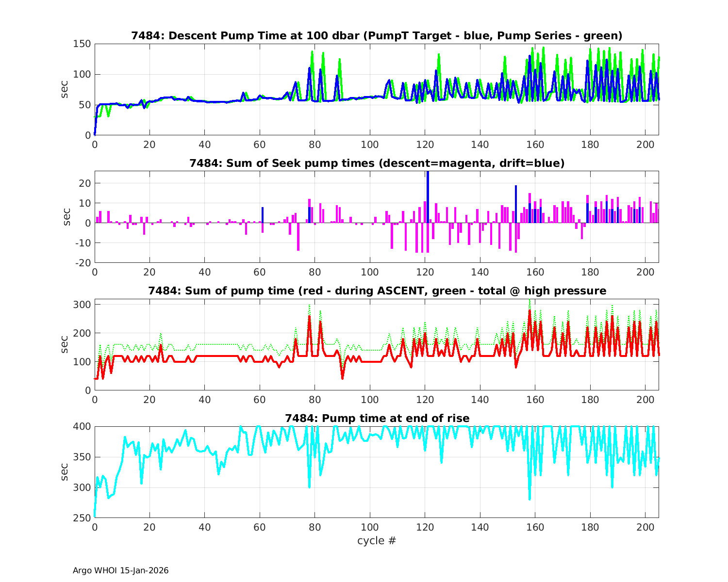The image size is (728, 582).
Task: Click the 'cycle #' x-axis label
Action: [x=377, y=540]
